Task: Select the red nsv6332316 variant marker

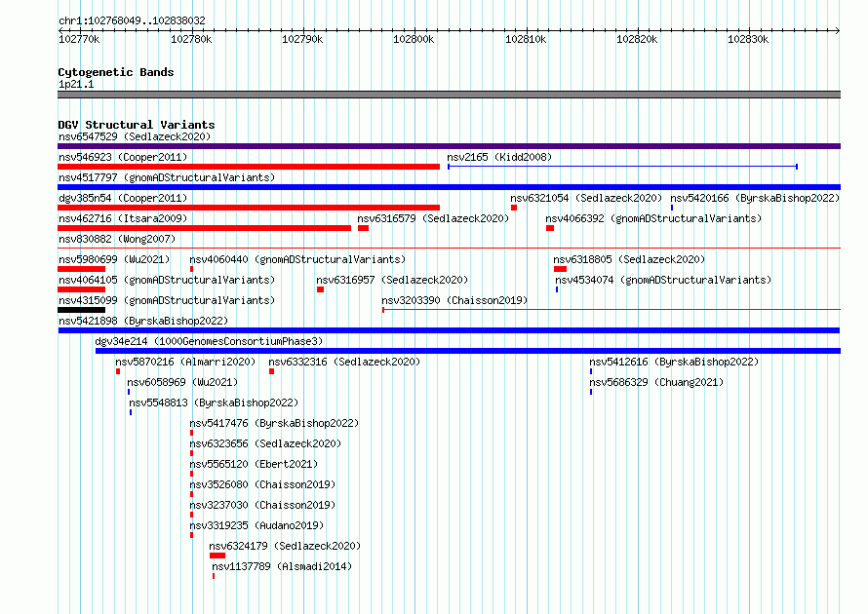Action: coord(272,371)
